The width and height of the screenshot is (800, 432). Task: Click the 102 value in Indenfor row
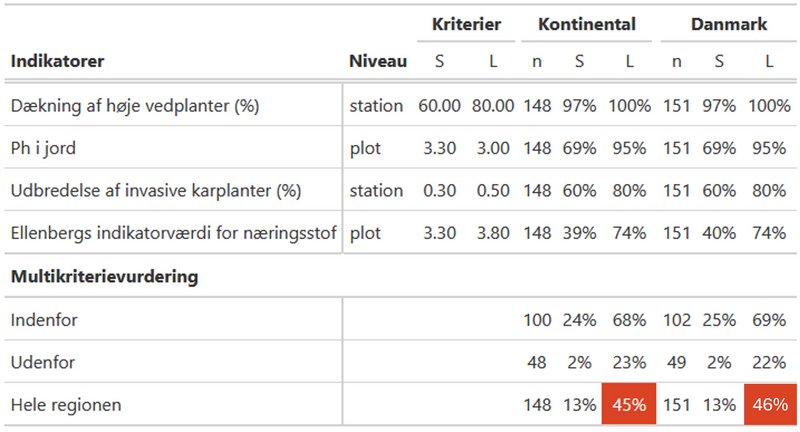[x=677, y=320]
